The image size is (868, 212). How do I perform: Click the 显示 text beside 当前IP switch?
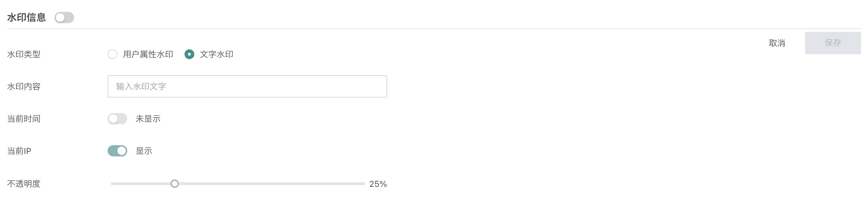pos(144,151)
